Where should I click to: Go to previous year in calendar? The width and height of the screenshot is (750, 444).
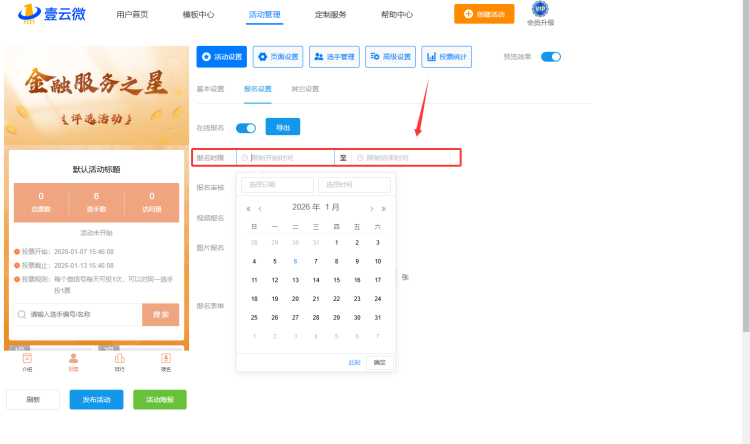(x=248, y=208)
